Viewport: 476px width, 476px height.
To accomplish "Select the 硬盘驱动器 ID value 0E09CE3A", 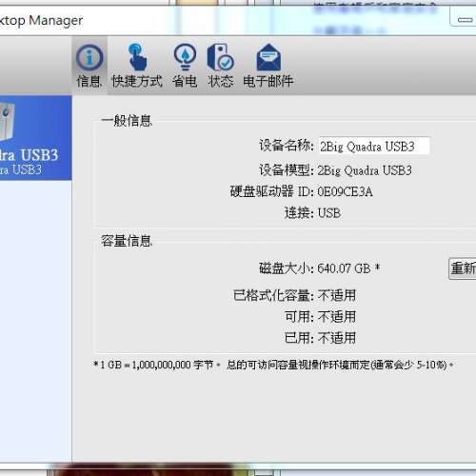I will click(x=345, y=191).
